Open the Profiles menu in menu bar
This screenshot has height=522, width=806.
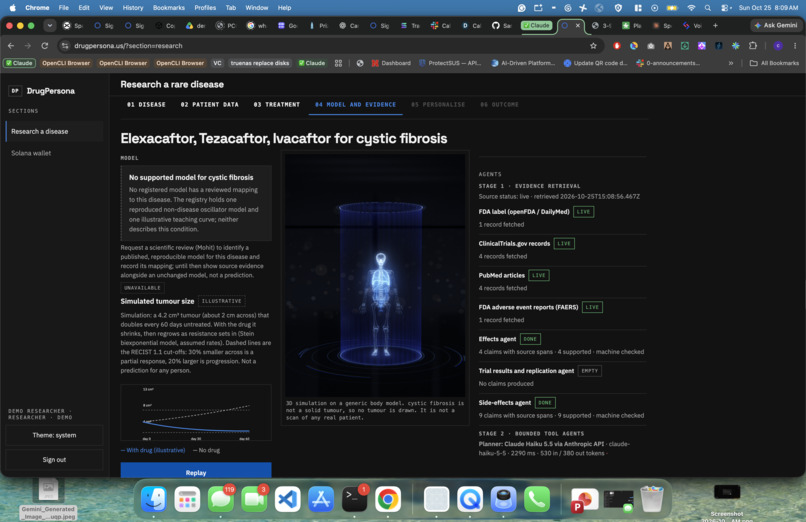[205, 8]
